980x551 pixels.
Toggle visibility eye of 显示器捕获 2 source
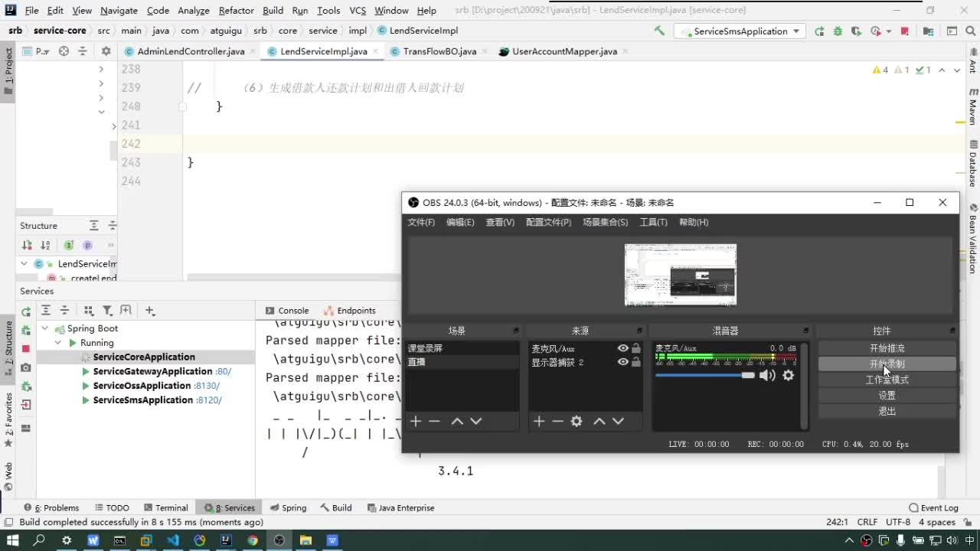coord(623,362)
